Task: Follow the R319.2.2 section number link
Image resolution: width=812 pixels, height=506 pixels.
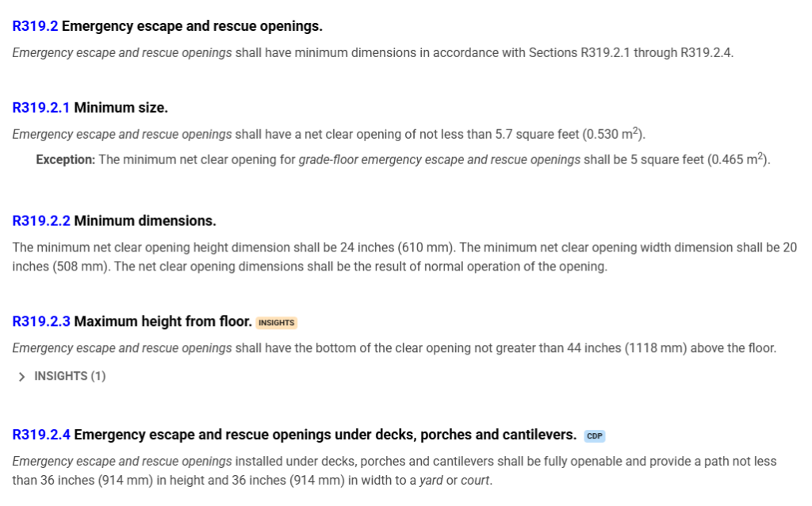Action: tap(41, 220)
